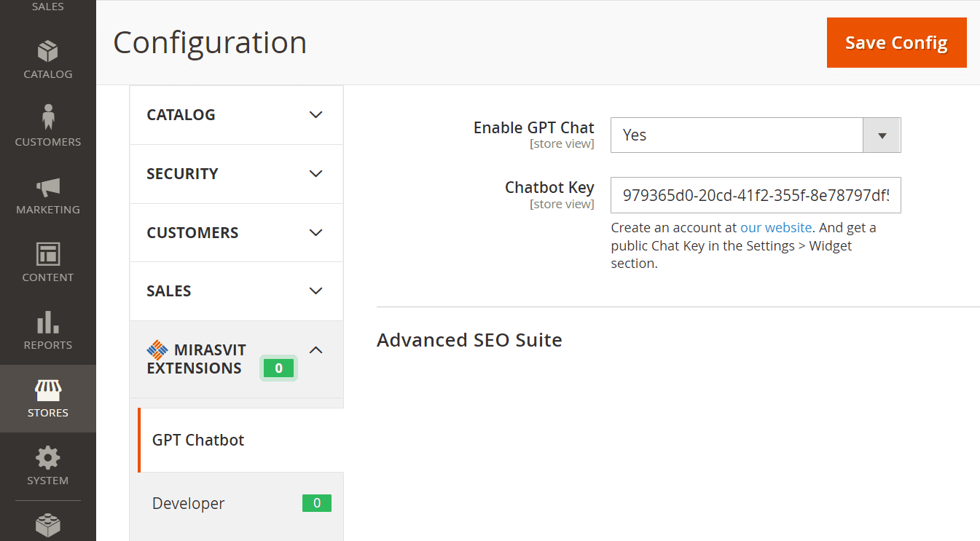
Task: Open the Stores storefront icon
Action: (48, 390)
